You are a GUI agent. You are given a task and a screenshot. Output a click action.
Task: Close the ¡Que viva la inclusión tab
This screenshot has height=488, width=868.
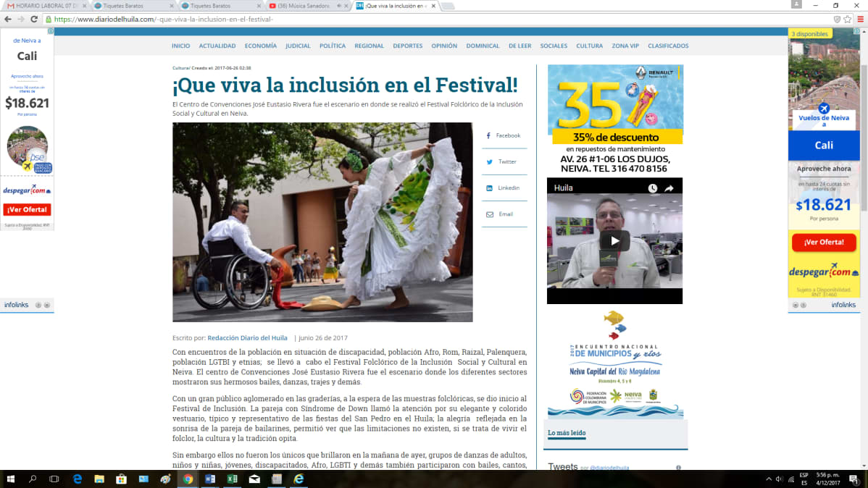(x=433, y=6)
